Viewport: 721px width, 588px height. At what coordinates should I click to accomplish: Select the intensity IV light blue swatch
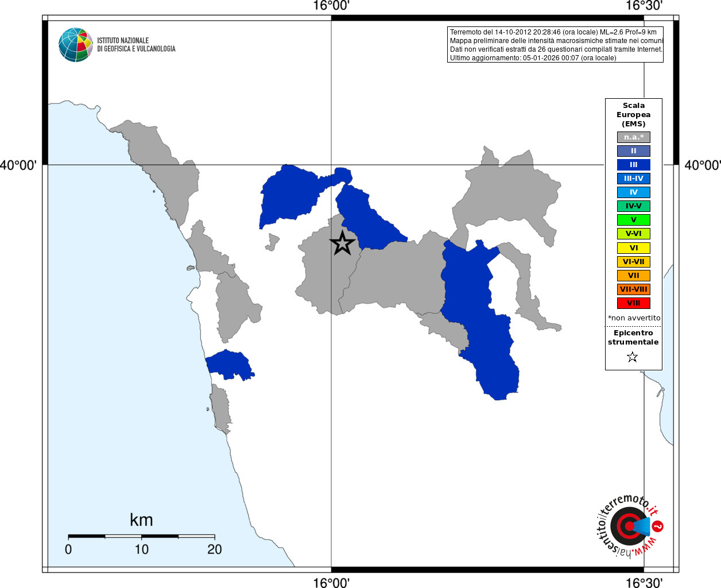click(x=634, y=192)
